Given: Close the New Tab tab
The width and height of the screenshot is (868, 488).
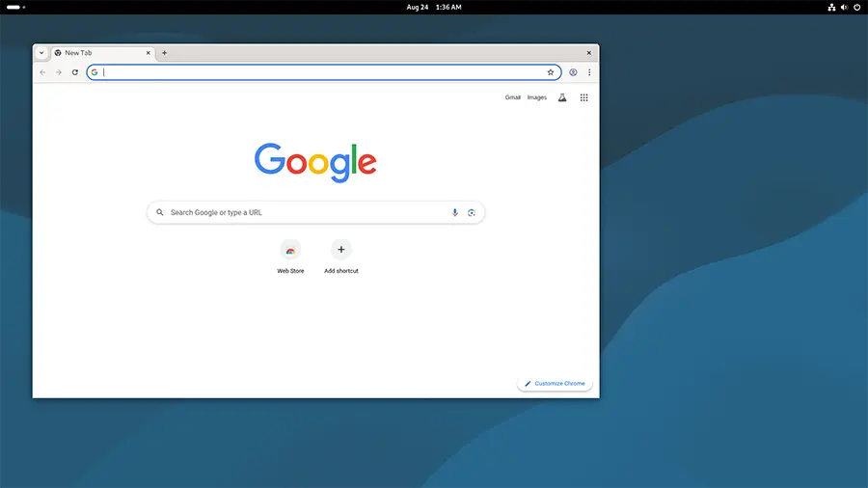Looking at the screenshot, I should point(148,53).
